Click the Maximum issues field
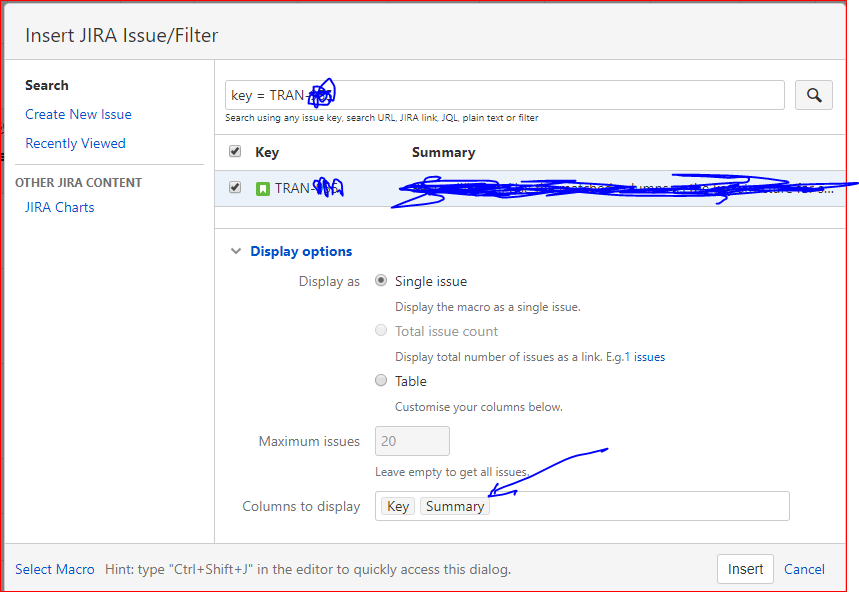Image resolution: width=859 pixels, height=592 pixels. [x=412, y=441]
